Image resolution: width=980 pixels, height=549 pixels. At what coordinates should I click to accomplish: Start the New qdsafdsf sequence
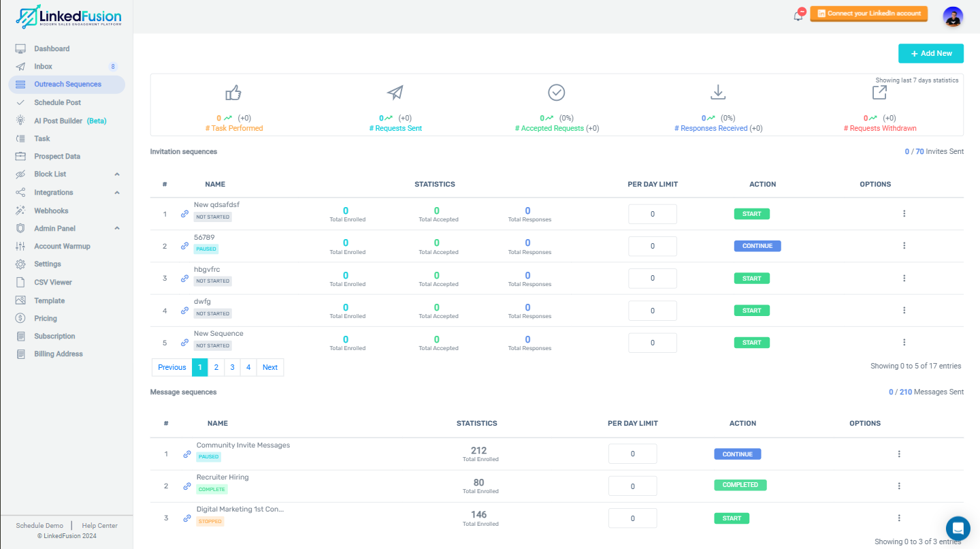(x=752, y=214)
